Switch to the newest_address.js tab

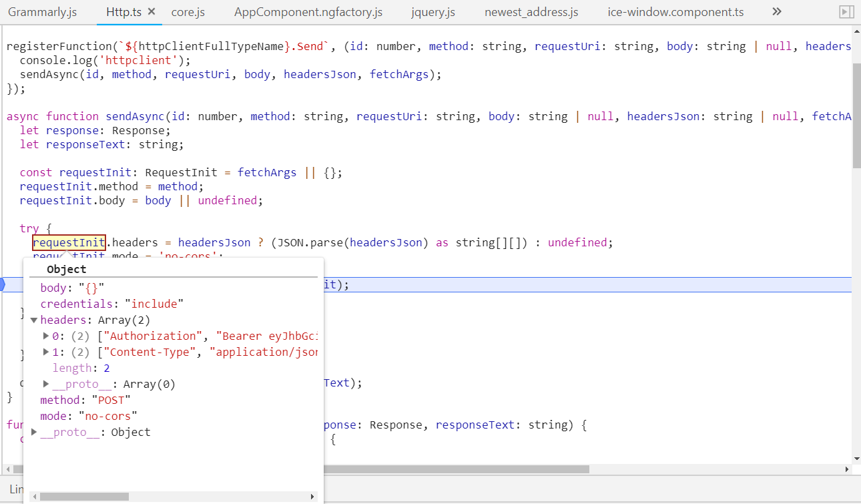(x=531, y=11)
